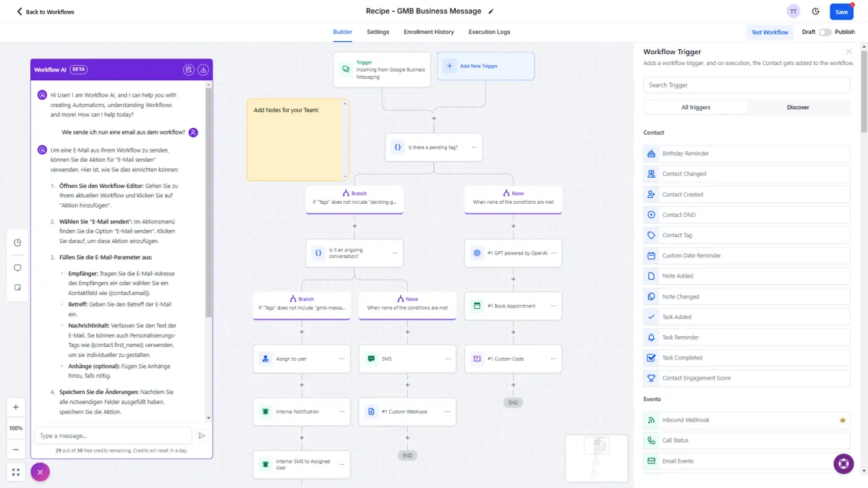
Task: Click the TT user avatar
Action: pyautogui.click(x=793, y=12)
